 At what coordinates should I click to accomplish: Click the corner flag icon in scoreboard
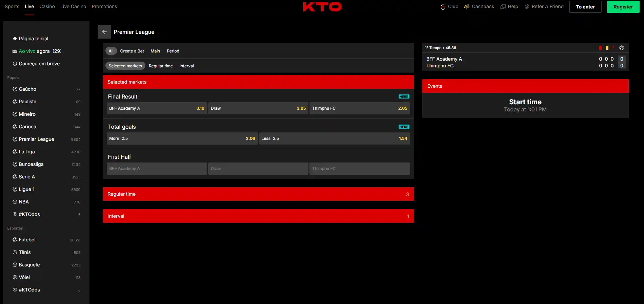(x=614, y=47)
